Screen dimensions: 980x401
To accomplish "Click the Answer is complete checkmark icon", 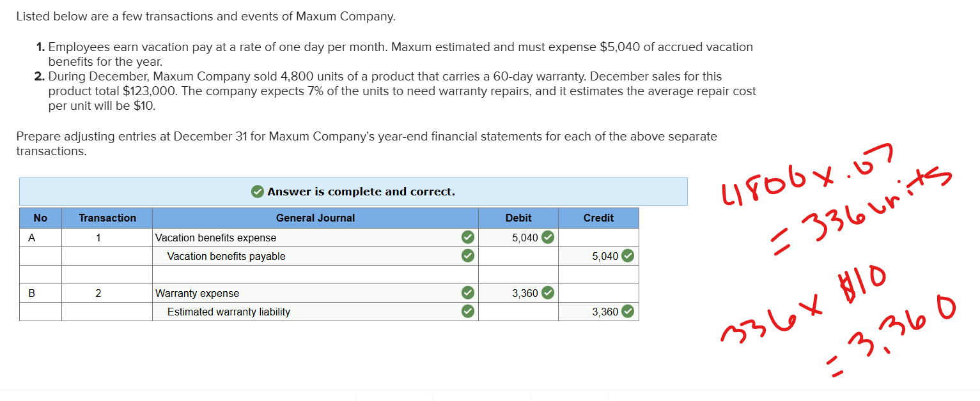I will point(257,192).
